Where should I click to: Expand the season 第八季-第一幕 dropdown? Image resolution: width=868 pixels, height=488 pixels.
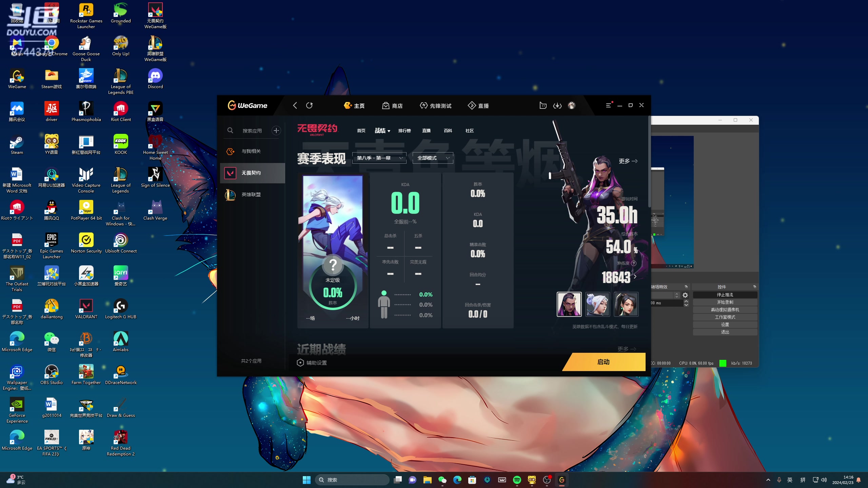[379, 158]
